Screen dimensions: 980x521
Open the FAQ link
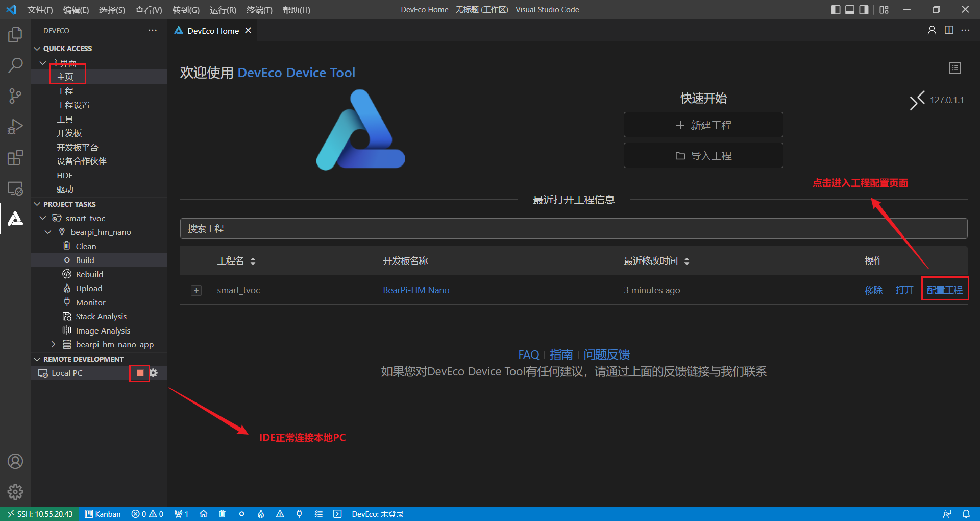click(x=528, y=354)
